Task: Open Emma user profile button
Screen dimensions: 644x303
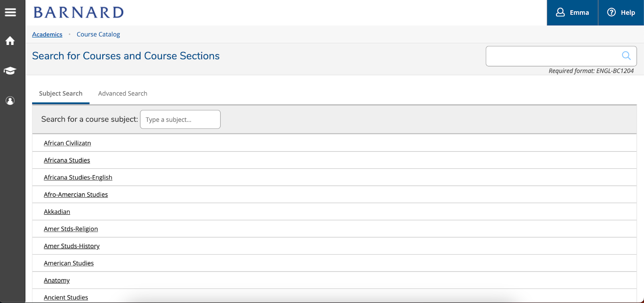Action: [572, 12]
